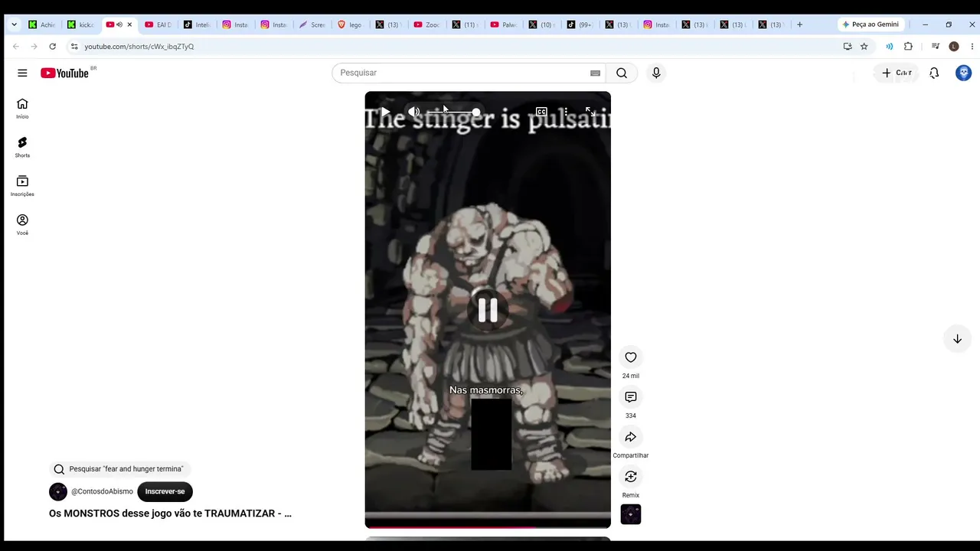Switch to the "Achi" browser tab

click(x=41, y=24)
